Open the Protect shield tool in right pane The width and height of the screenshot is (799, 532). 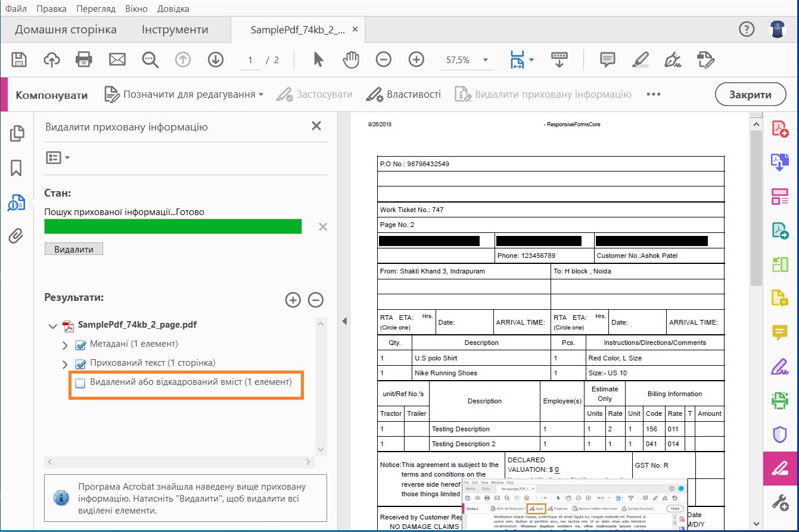tap(780, 434)
